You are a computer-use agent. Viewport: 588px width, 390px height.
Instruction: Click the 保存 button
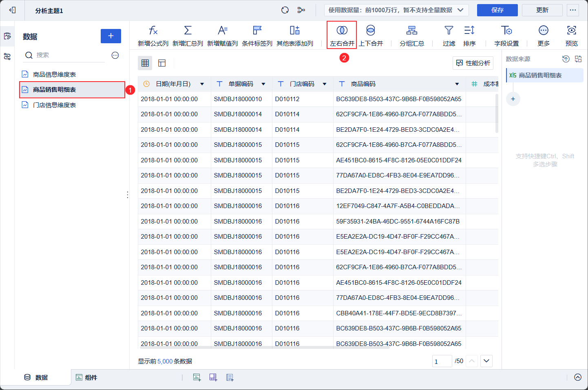tap(497, 10)
